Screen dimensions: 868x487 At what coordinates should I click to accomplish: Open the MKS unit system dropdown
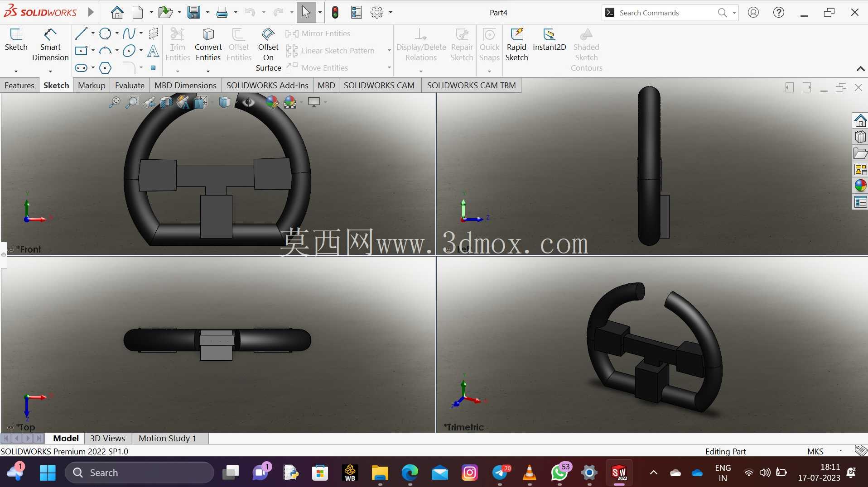coord(840,451)
